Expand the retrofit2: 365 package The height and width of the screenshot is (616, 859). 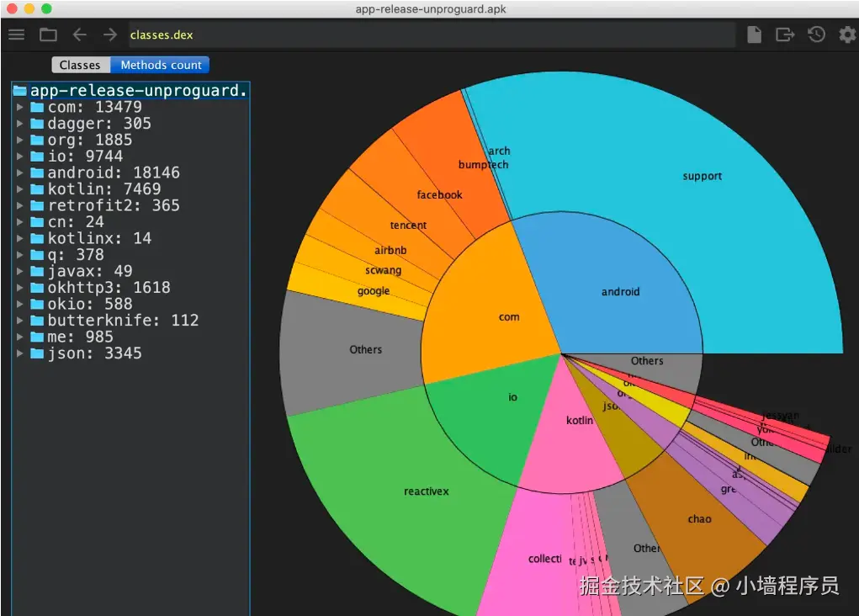point(19,205)
